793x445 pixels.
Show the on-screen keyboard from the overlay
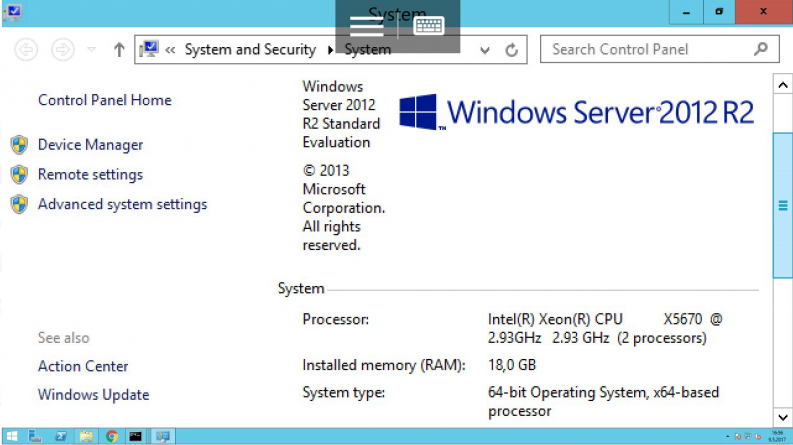pos(429,25)
